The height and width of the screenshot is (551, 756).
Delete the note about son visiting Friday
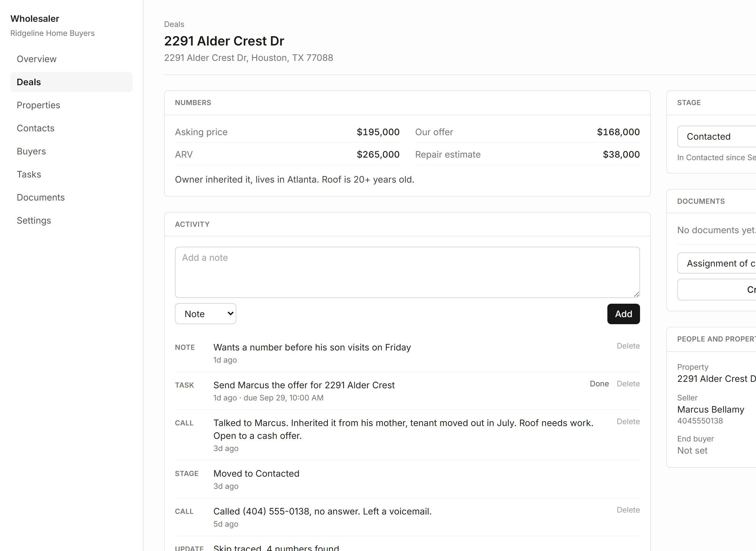point(628,346)
